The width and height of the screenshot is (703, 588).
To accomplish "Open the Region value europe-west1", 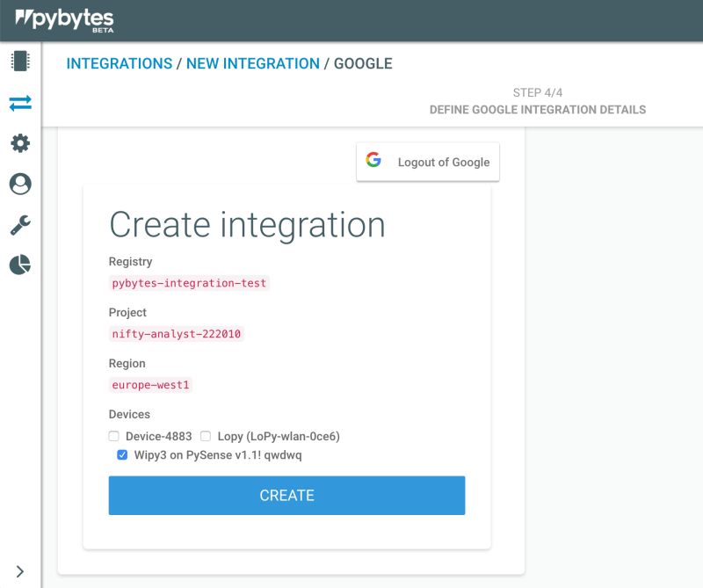I will click(x=151, y=384).
